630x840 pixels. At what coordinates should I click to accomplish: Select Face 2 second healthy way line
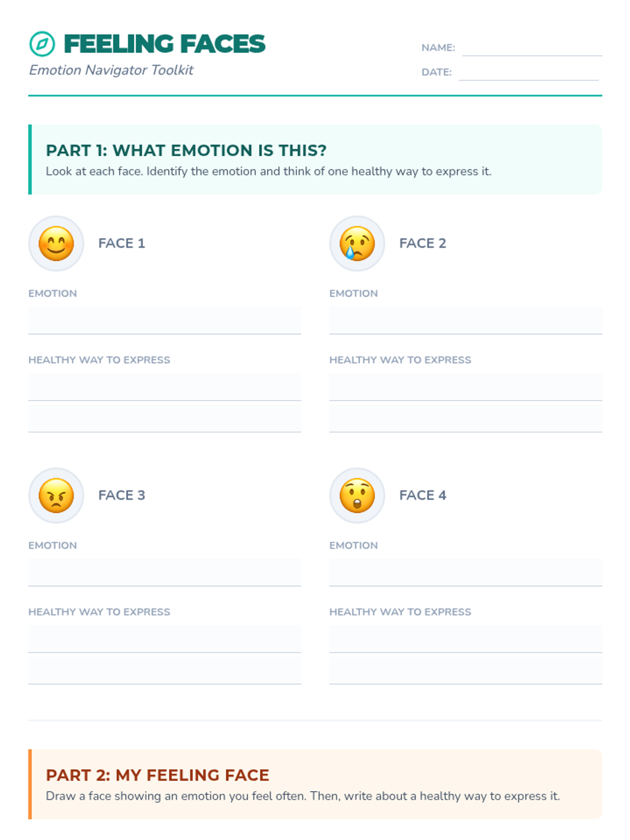465,418
